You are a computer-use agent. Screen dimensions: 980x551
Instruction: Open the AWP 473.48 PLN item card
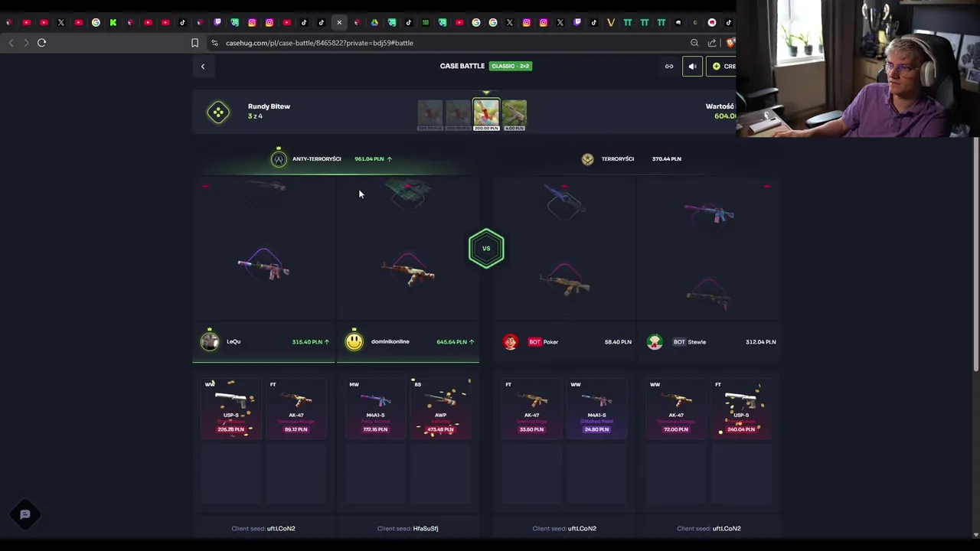[x=440, y=408]
